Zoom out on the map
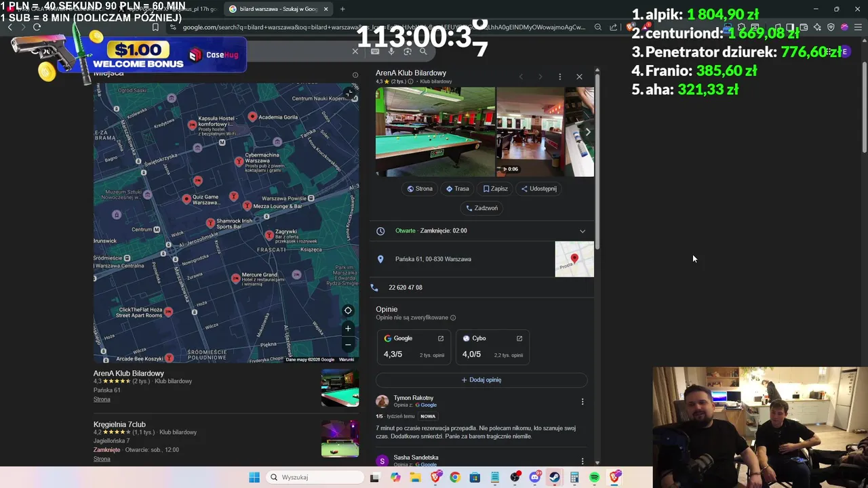Image resolution: width=868 pixels, height=488 pixels. tap(348, 344)
